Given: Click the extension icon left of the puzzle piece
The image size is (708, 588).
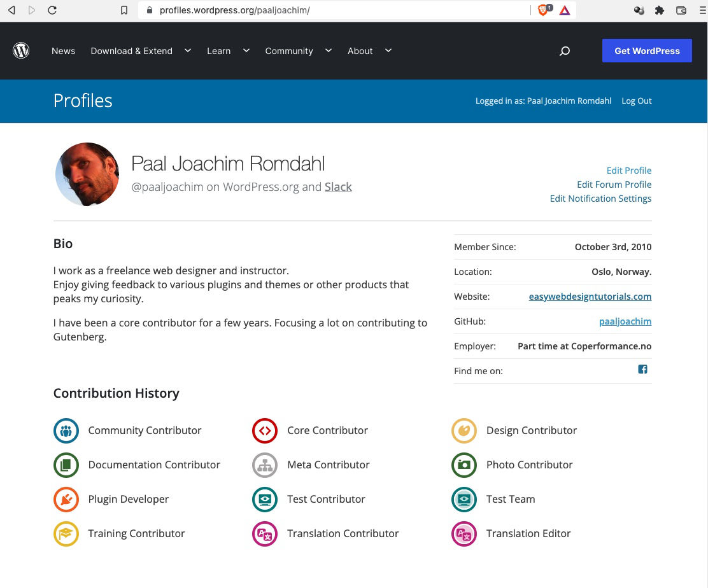Looking at the screenshot, I should [x=639, y=10].
